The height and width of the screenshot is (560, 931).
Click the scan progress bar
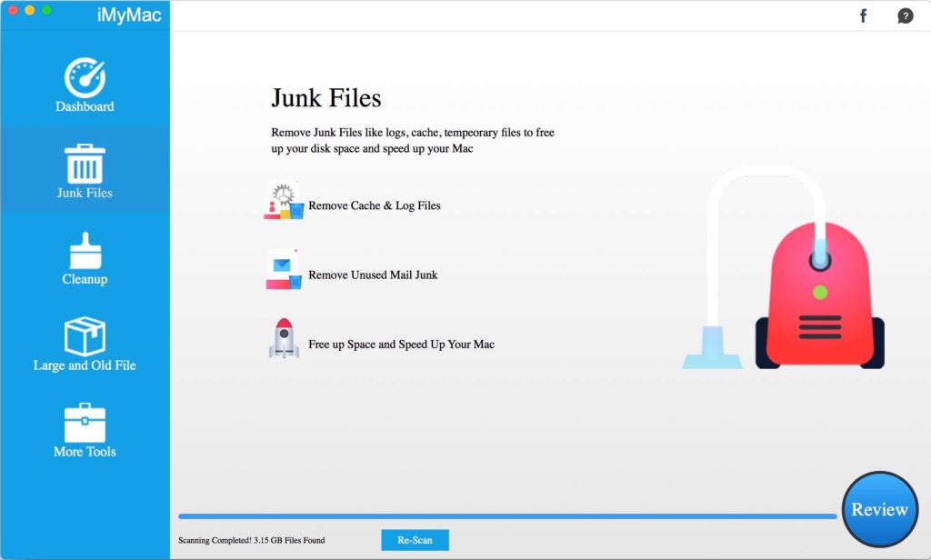pyautogui.click(x=507, y=516)
